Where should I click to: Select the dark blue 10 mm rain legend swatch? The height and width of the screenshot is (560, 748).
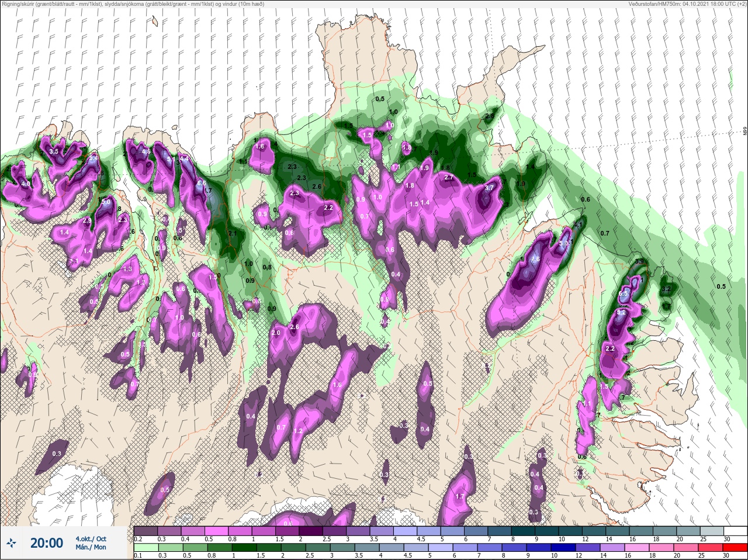pos(563,547)
